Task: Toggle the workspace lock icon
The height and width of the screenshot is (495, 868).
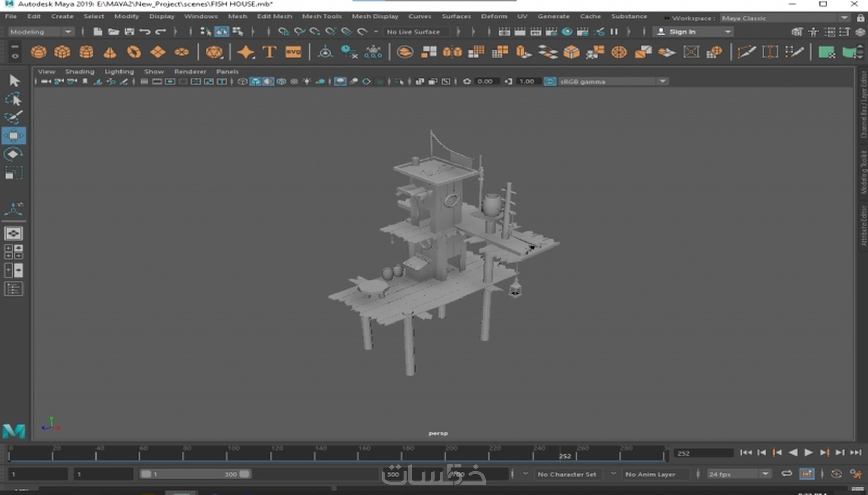Action: tap(860, 18)
